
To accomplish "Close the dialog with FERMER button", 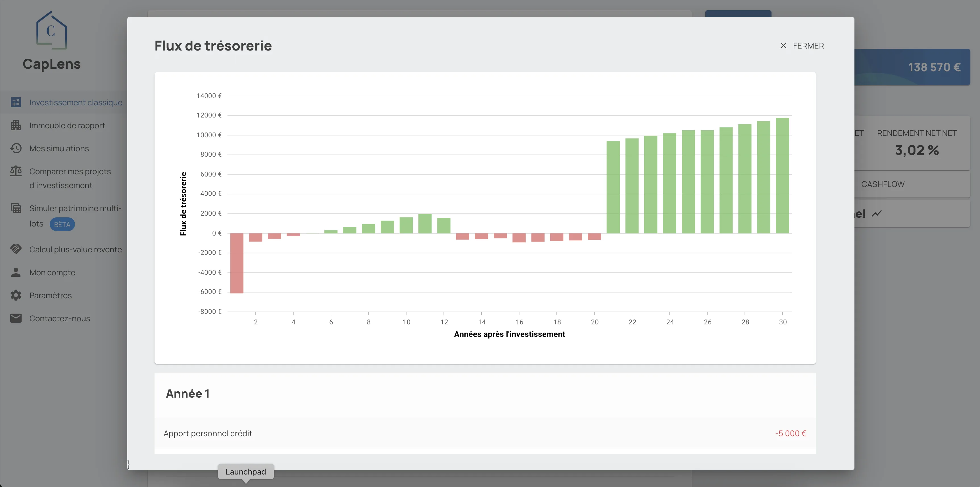I will click(x=802, y=46).
